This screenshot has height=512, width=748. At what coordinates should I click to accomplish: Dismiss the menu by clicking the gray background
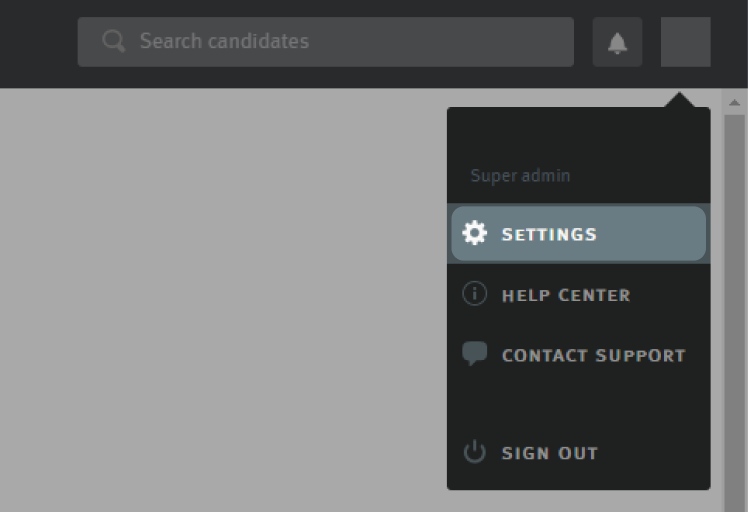point(220,300)
